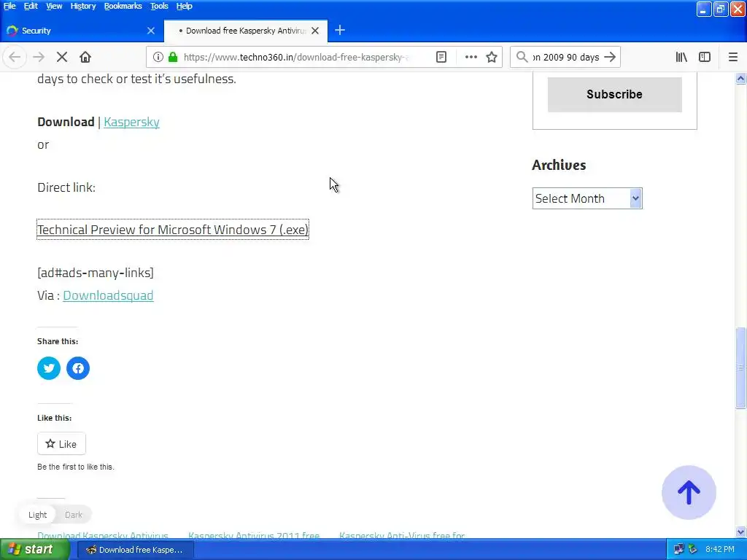This screenshot has width=747, height=560.
Task: Show site information icon in address bar
Action: (x=158, y=57)
